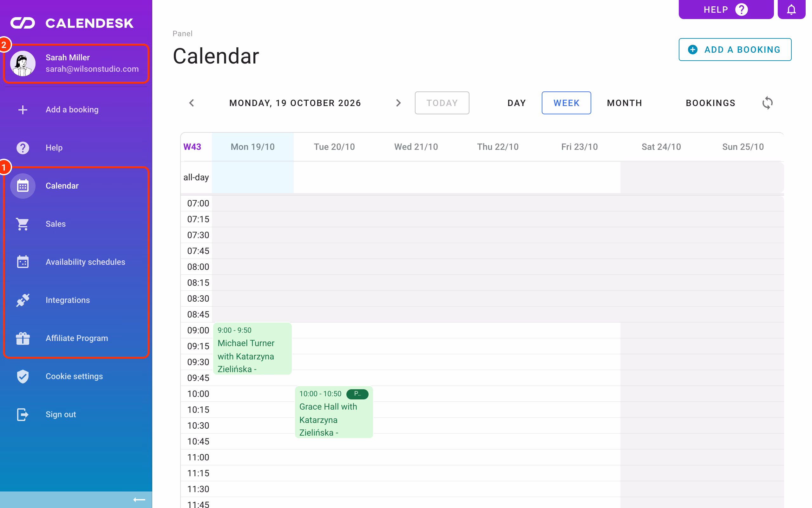The width and height of the screenshot is (812, 508).
Task: Click the Wed 21/10 column header
Action: (x=416, y=147)
